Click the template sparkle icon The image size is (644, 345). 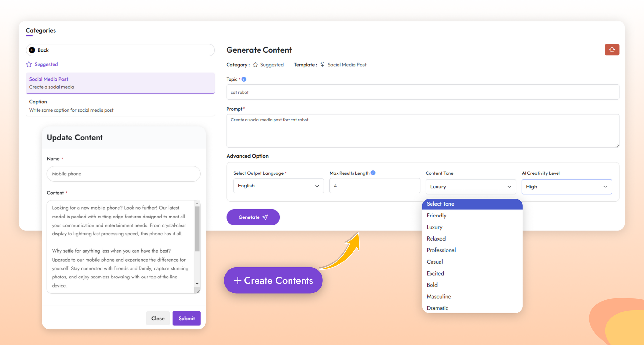[322, 65]
